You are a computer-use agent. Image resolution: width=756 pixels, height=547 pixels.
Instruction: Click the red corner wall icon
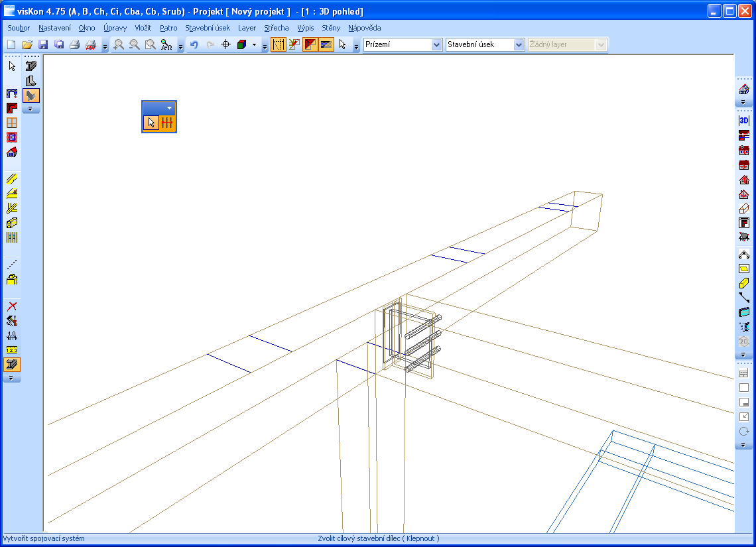[x=12, y=109]
